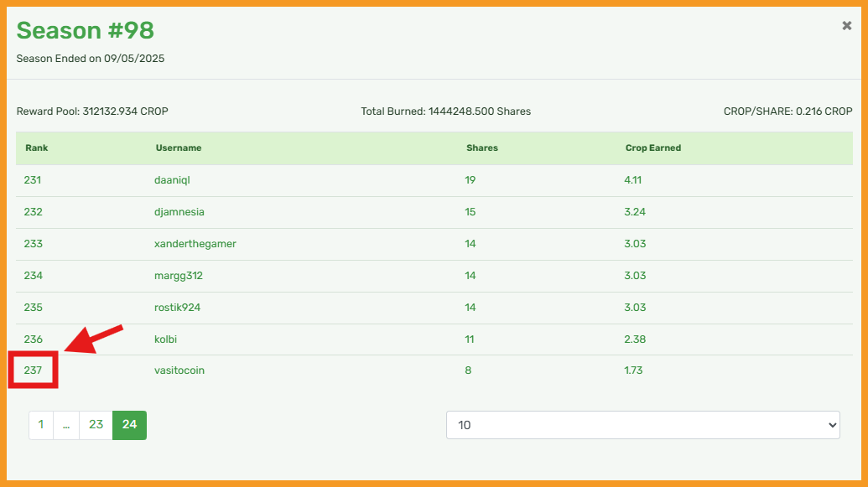Open rostik924 username link
The image size is (868, 487).
coord(177,307)
